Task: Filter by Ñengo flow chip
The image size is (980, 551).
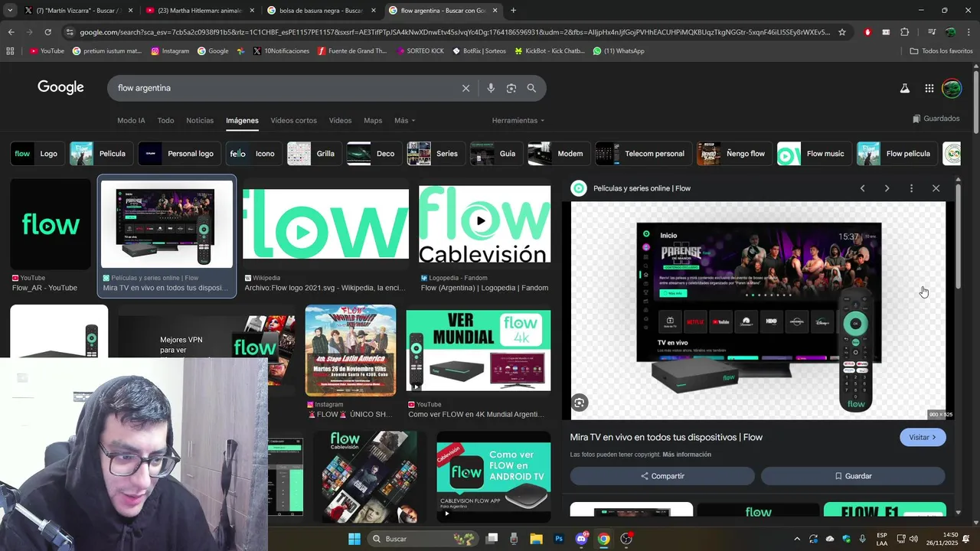Action: coord(733,154)
